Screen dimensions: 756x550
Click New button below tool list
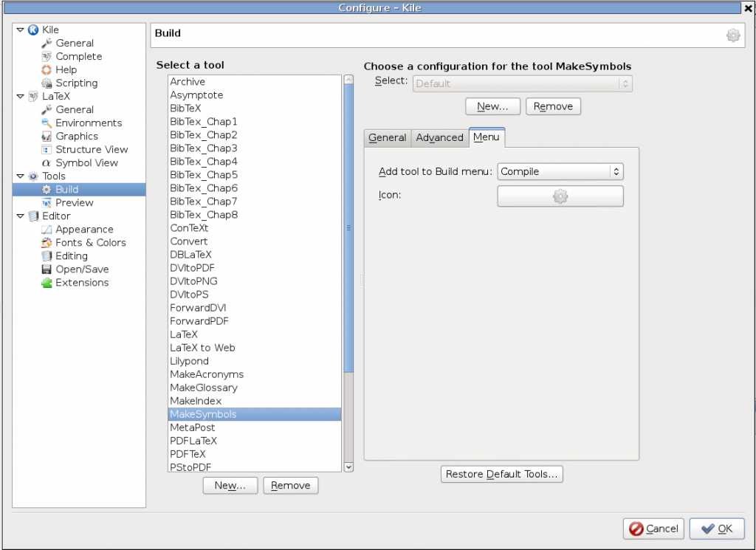(x=230, y=486)
